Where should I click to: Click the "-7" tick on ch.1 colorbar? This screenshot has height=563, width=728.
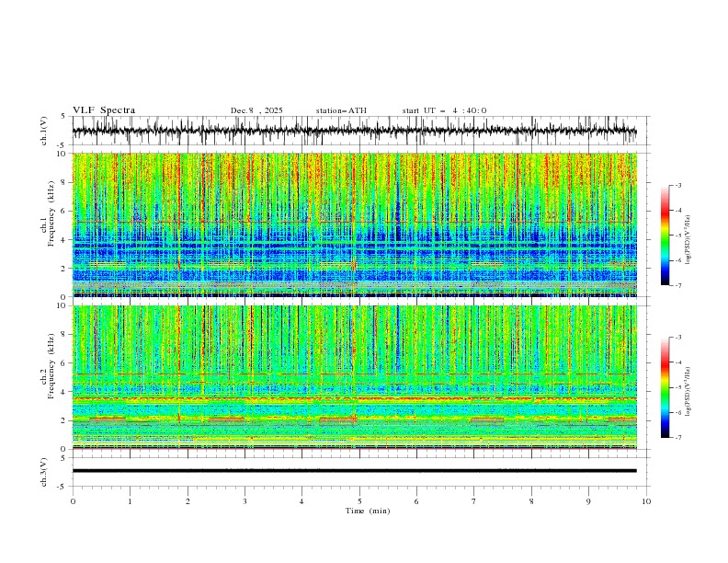pos(678,286)
